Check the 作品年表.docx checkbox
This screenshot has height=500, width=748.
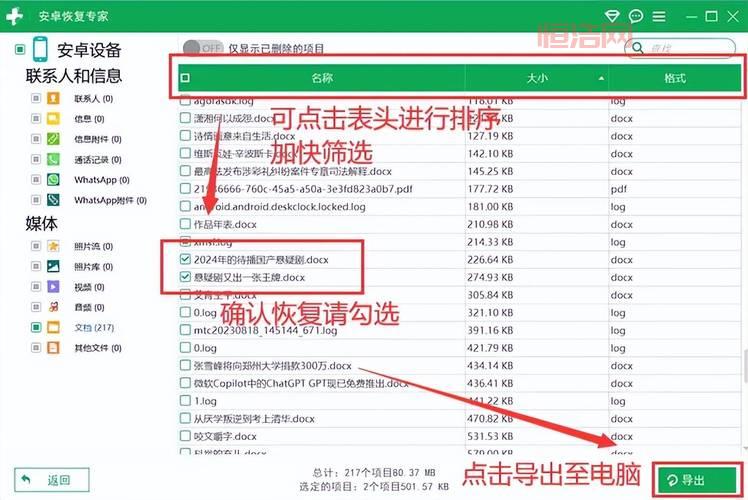(x=184, y=224)
